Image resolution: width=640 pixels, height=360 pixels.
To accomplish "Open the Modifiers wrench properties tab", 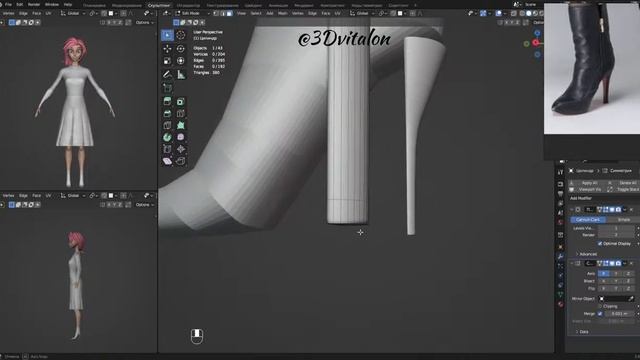I will [560, 256].
